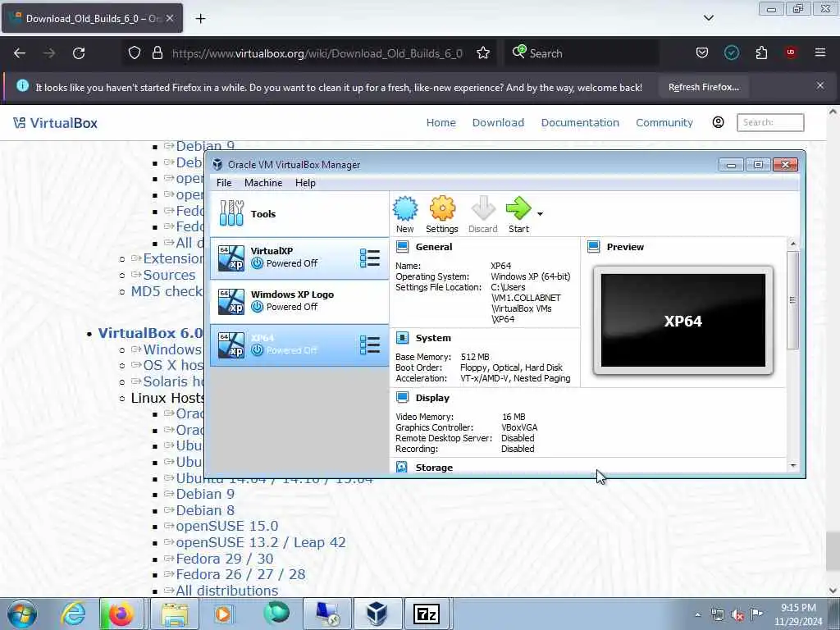Image resolution: width=840 pixels, height=630 pixels.
Task: Click the uBlock Origin extension icon
Action: coord(791,52)
